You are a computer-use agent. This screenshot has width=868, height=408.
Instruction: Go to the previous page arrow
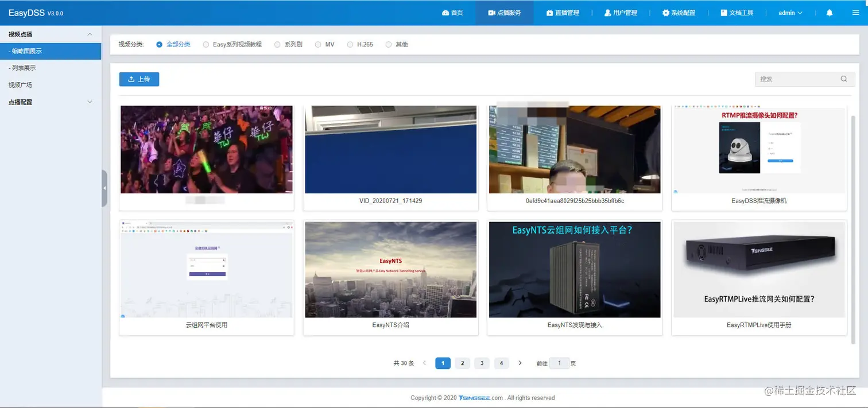(x=424, y=363)
